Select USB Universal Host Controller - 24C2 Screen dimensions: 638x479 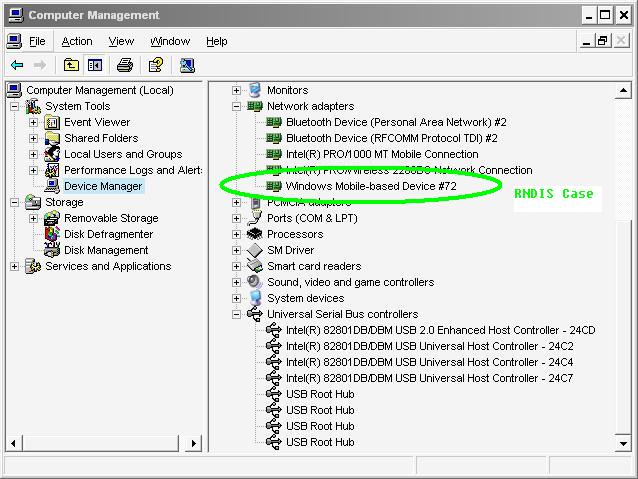(430, 346)
